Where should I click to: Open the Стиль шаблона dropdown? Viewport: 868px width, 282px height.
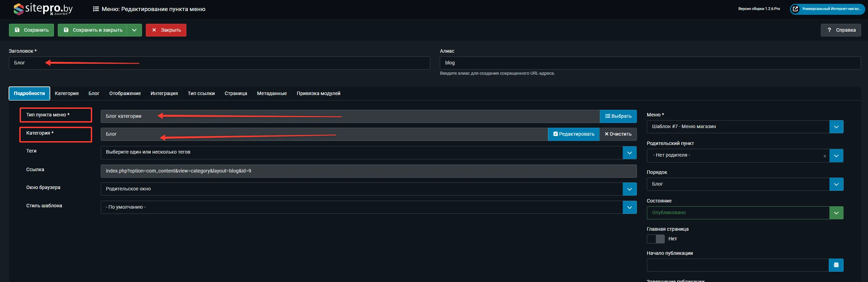pos(629,207)
